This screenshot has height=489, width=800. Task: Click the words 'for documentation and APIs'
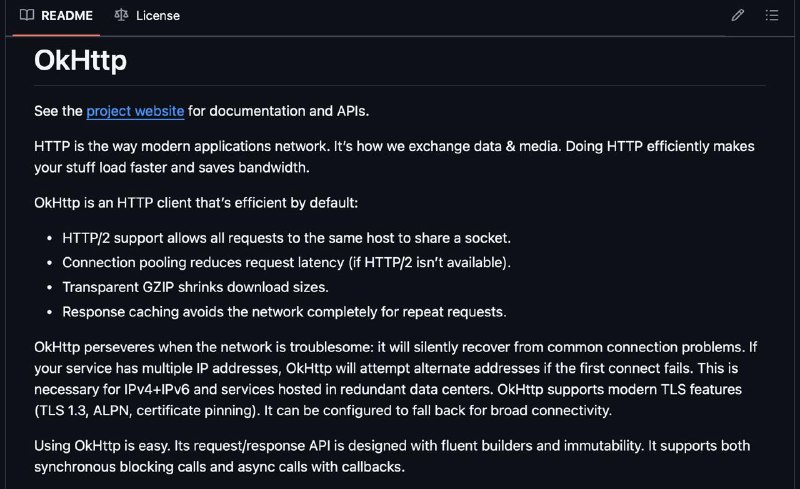278,111
